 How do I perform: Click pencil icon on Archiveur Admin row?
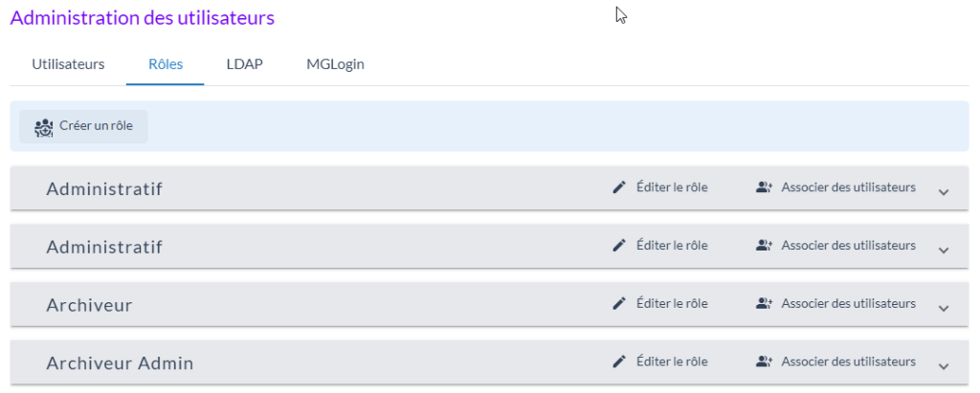[x=619, y=362]
